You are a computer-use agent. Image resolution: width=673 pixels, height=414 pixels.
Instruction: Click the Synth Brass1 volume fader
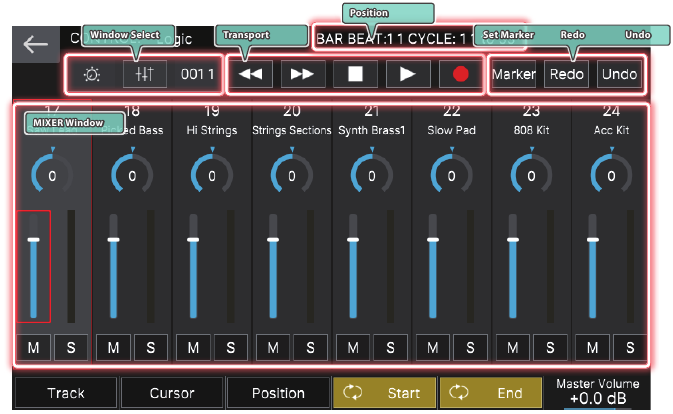point(352,240)
